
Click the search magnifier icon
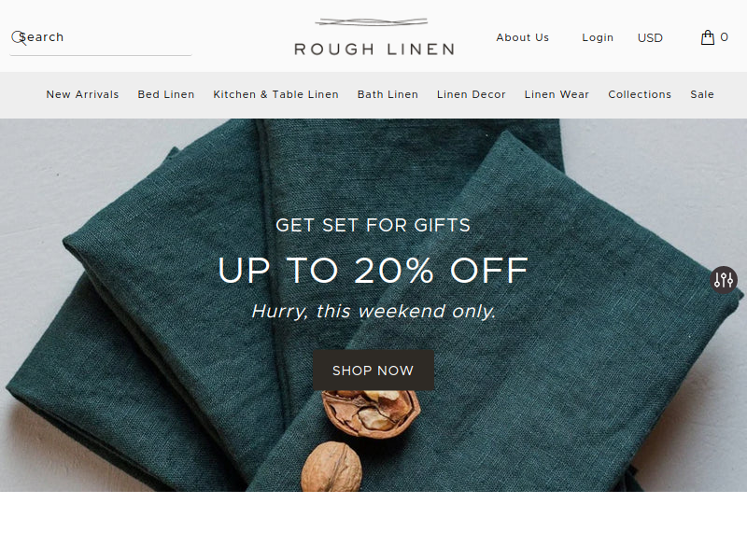[19, 38]
